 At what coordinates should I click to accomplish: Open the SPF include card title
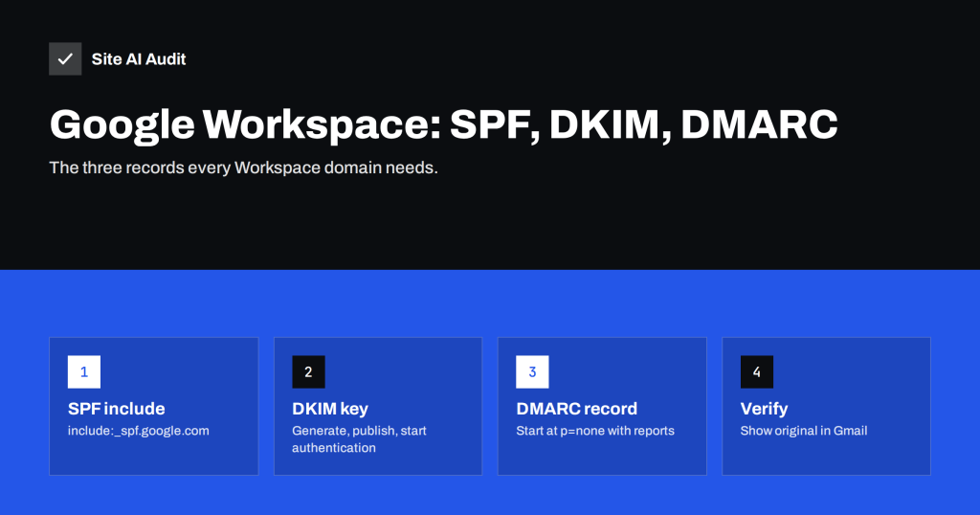[116, 409]
